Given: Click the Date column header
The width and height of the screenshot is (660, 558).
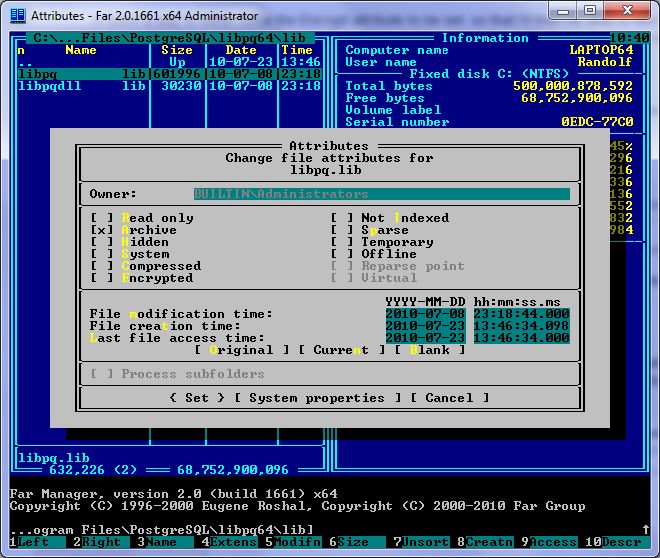Looking at the screenshot, I should [241, 50].
